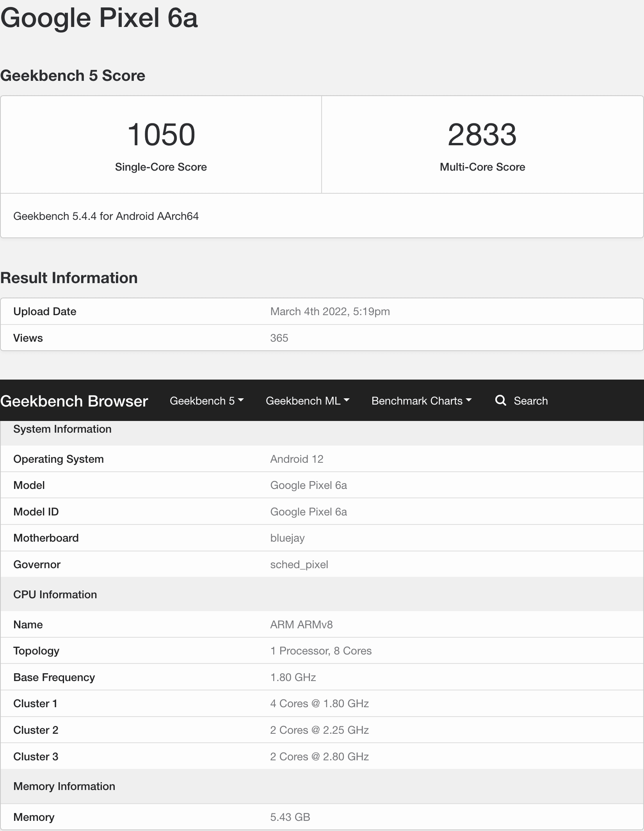This screenshot has height=831, width=644.
Task: Select the 2 Cores @ 2.80 GHz value
Action: (x=319, y=756)
